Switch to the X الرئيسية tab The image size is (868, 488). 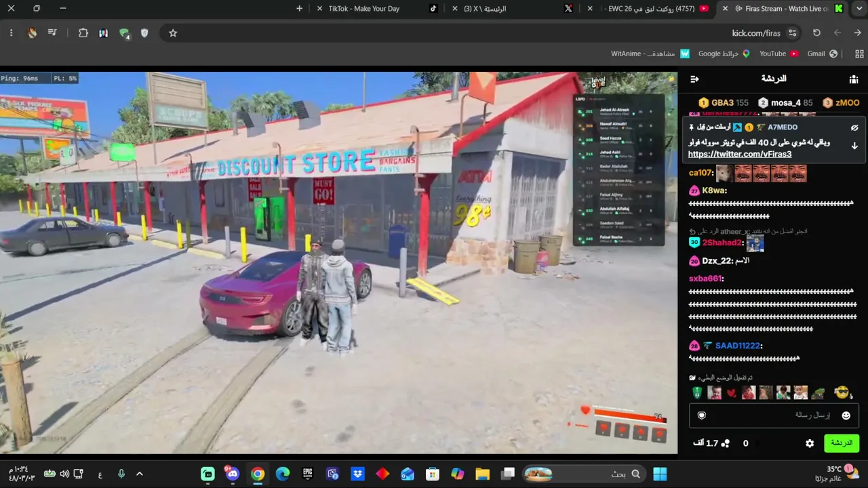point(512,9)
